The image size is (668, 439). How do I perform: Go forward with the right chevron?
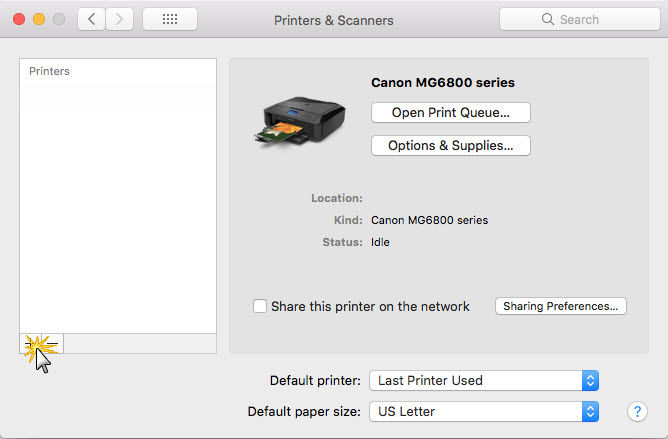pos(120,19)
